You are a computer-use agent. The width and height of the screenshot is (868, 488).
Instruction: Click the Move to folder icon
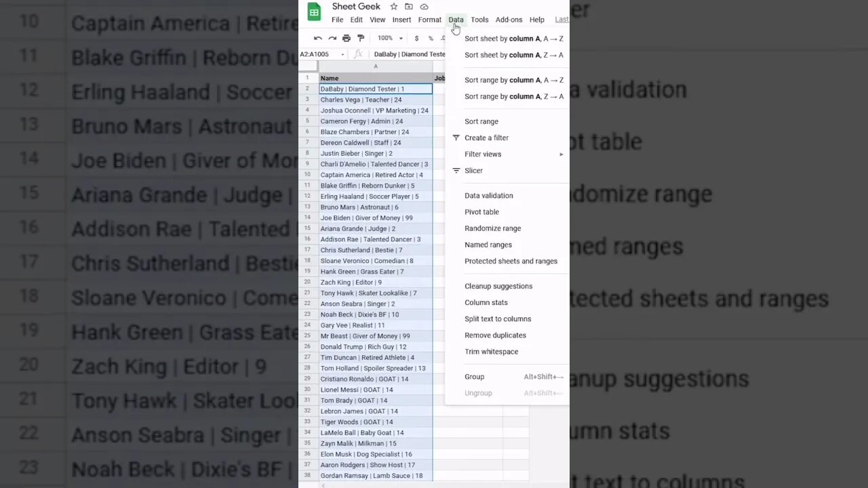pyautogui.click(x=408, y=7)
